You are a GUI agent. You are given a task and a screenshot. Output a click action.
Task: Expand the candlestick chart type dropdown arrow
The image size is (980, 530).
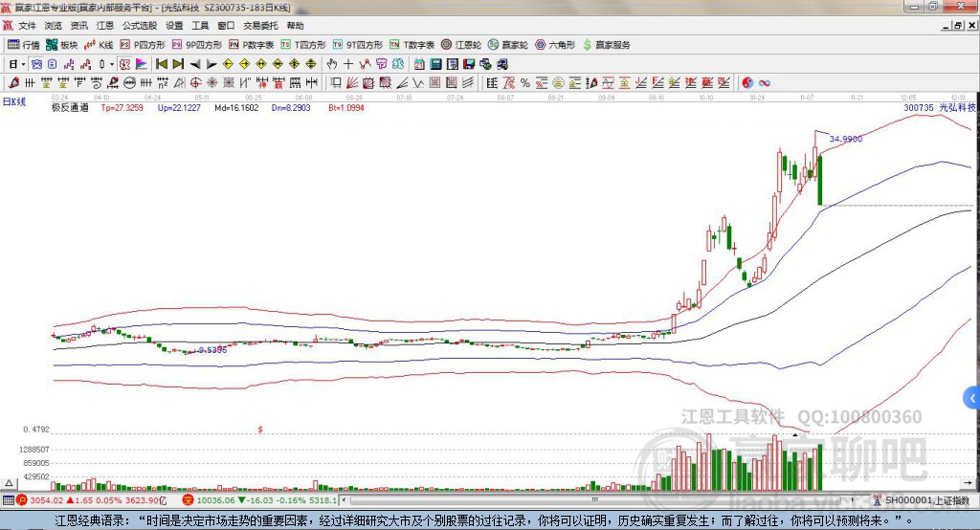[112, 64]
